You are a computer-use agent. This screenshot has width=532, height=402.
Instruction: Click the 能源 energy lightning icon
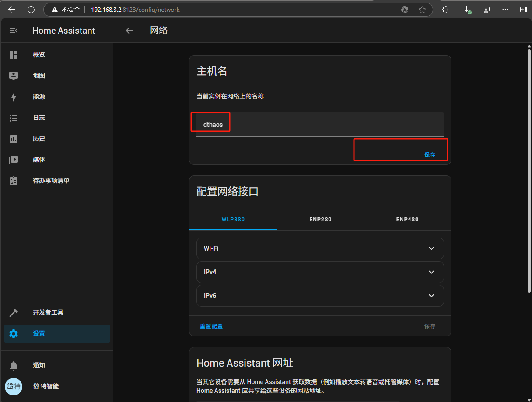point(14,97)
